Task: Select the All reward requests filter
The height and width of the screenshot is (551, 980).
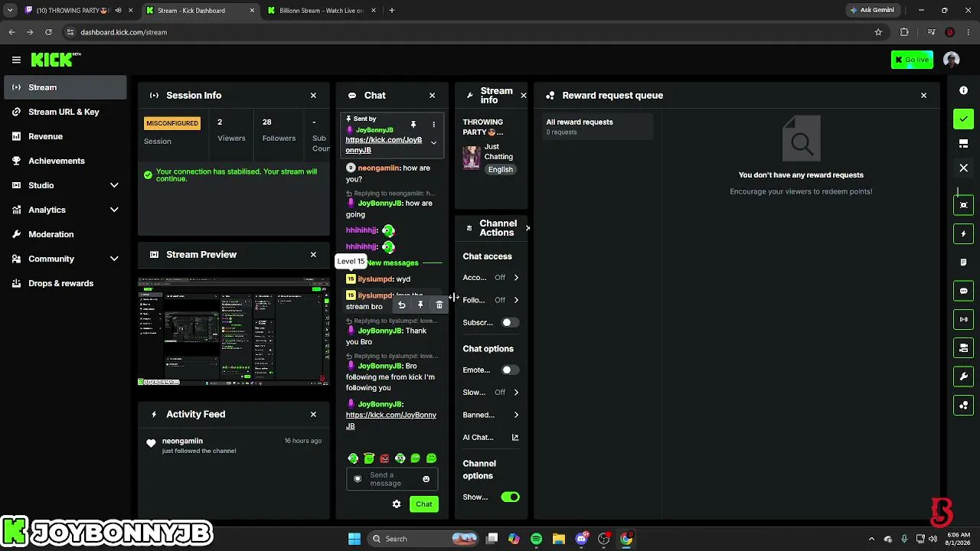Action: (x=598, y=126)
